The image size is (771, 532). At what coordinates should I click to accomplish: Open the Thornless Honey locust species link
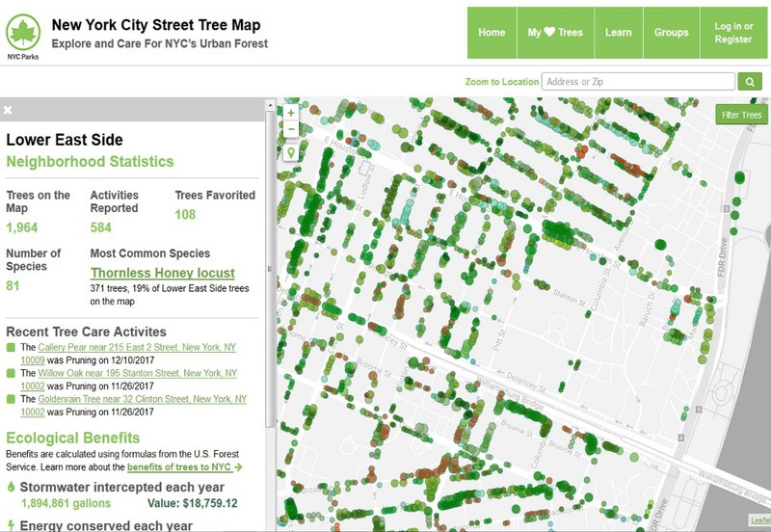[x=163, y=273]
